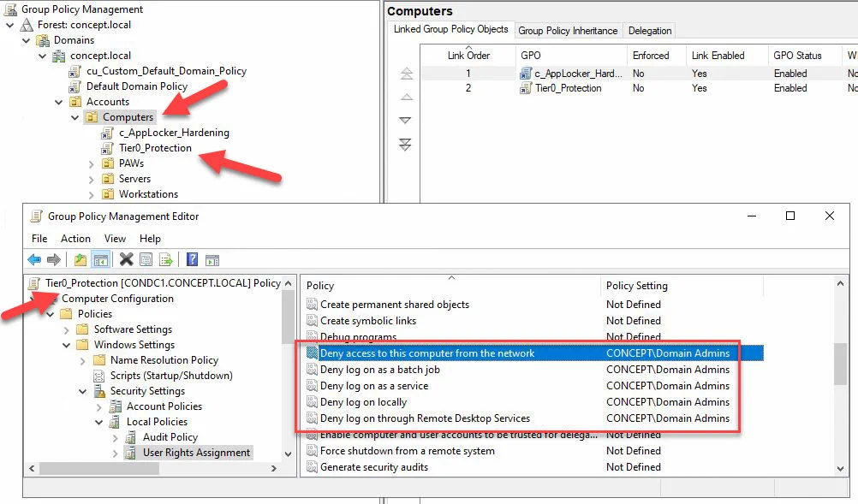Click the Show/Hide Action Pane icon

coord(212,260)
